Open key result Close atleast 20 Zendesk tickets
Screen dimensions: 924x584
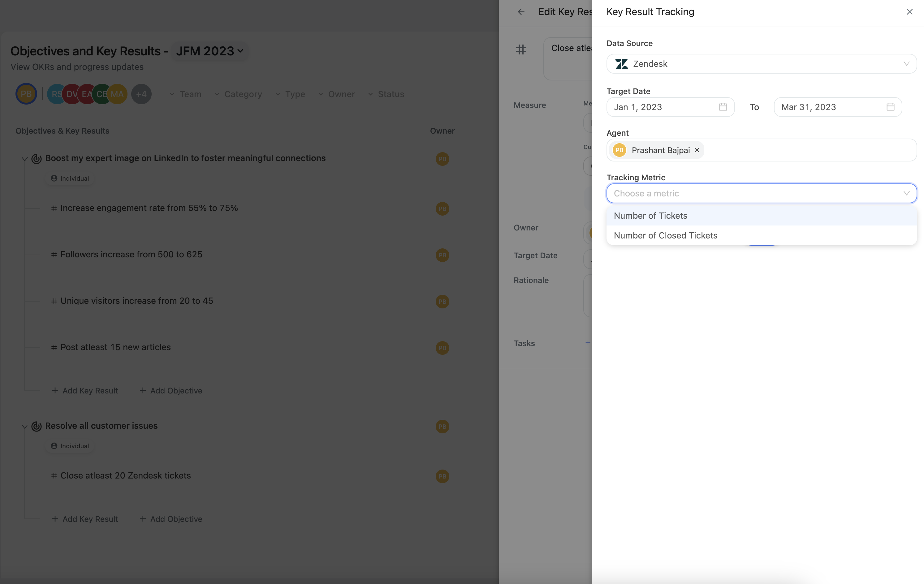(x=125, y=476)
